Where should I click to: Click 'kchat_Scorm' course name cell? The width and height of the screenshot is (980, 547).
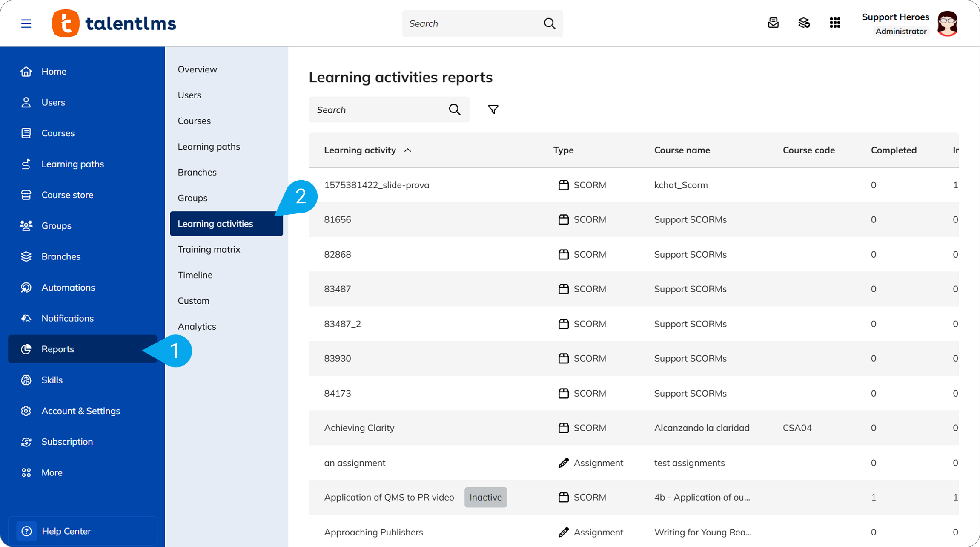pos(681,185)
